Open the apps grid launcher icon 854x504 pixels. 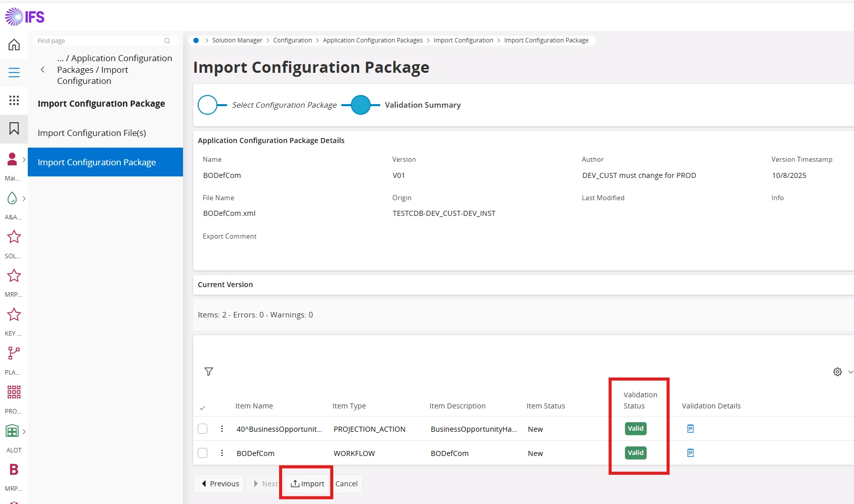[14, 100]
